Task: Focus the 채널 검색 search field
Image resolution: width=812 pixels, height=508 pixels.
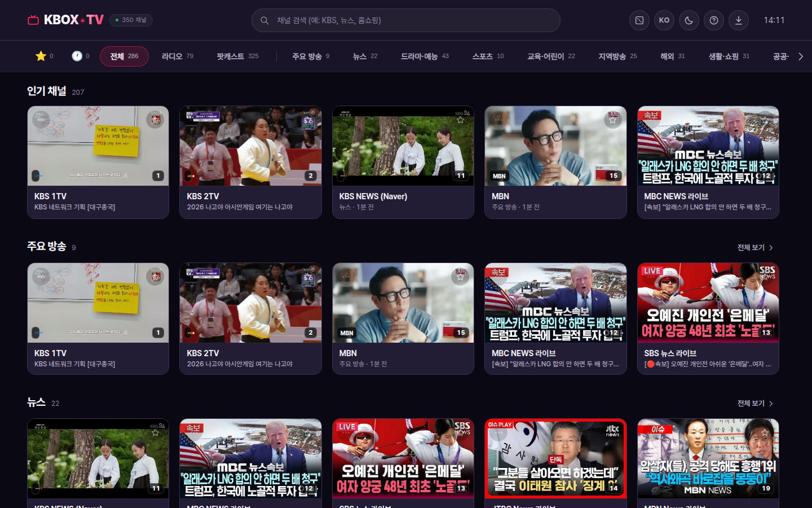Action: click(406, 20)
